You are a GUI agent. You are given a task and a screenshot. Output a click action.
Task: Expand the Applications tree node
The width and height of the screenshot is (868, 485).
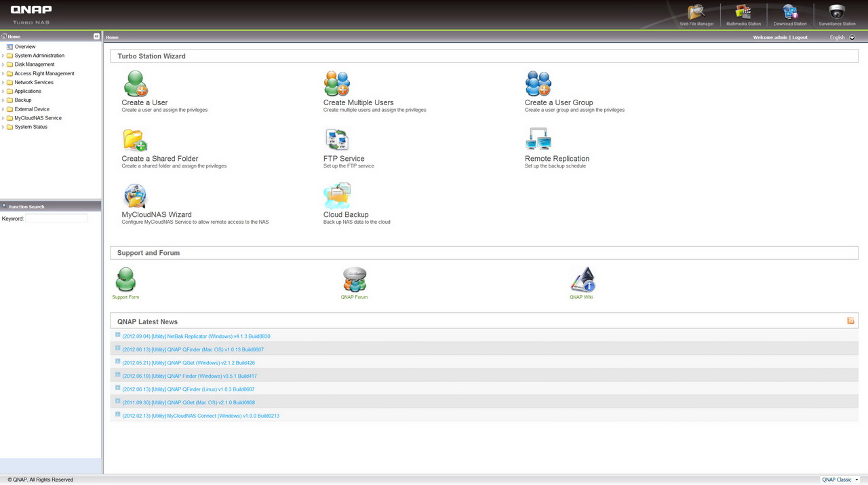coord(3,91)
